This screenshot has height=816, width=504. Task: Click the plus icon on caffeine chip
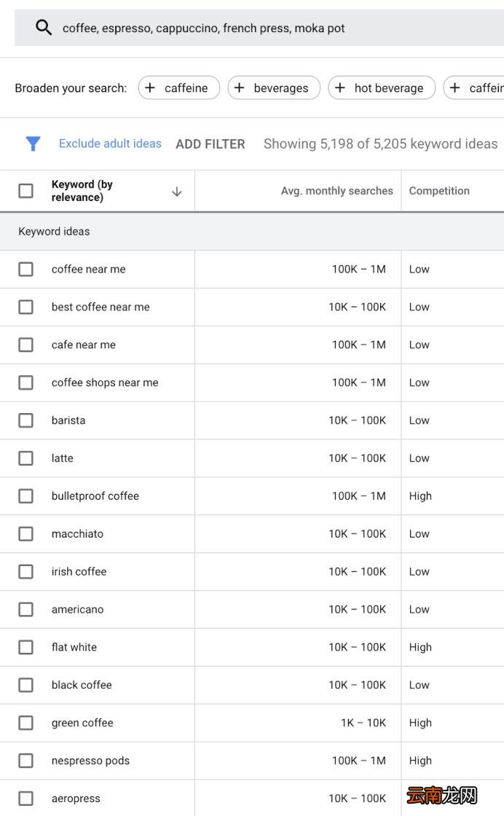(x=150, y=88)
